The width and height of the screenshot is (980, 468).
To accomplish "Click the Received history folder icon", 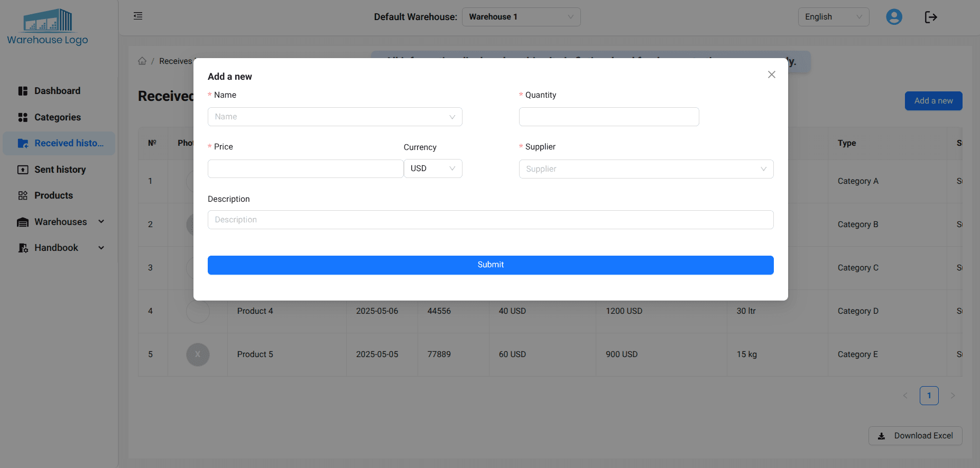I will [23, 143].
